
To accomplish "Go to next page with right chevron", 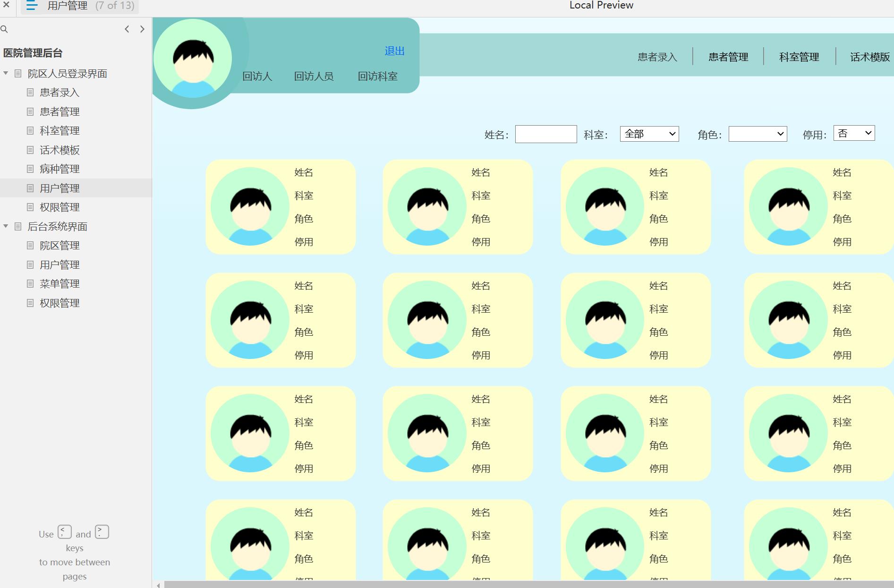I will pyautogui.click(x=142, y=29).
